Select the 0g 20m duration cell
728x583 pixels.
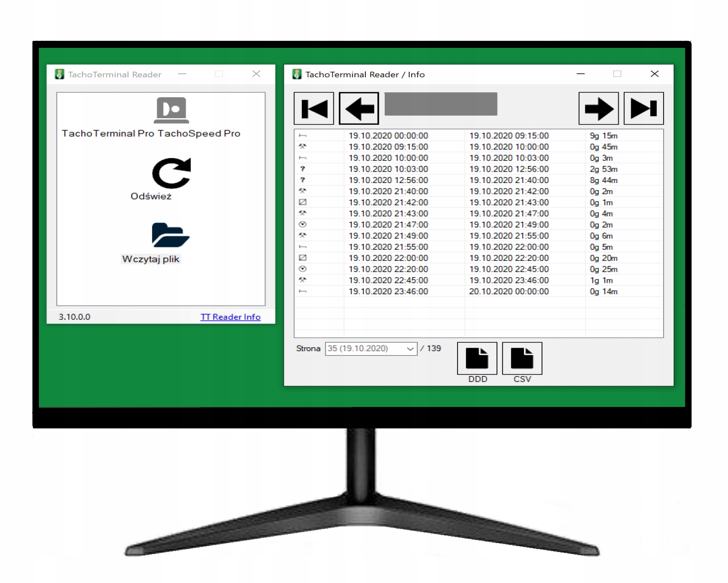tap(603, 258)
